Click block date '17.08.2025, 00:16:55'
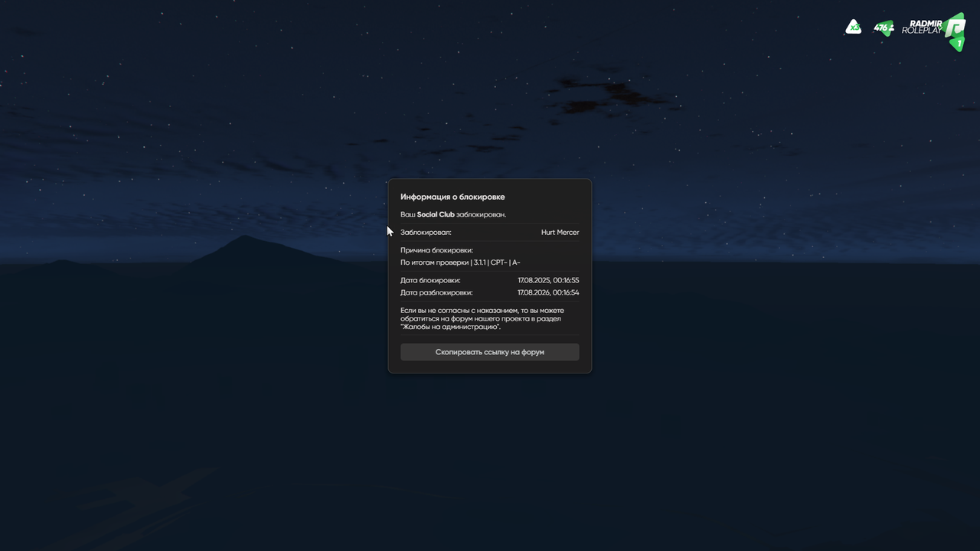This screenshot has width=980, height=551. [x=548, y=280]
